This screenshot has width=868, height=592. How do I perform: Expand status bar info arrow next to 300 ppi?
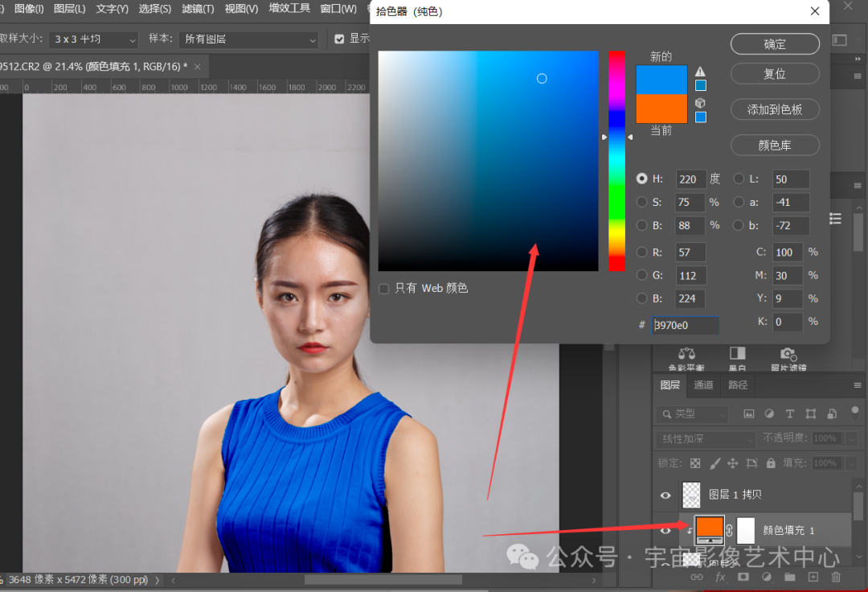(158, 580)
